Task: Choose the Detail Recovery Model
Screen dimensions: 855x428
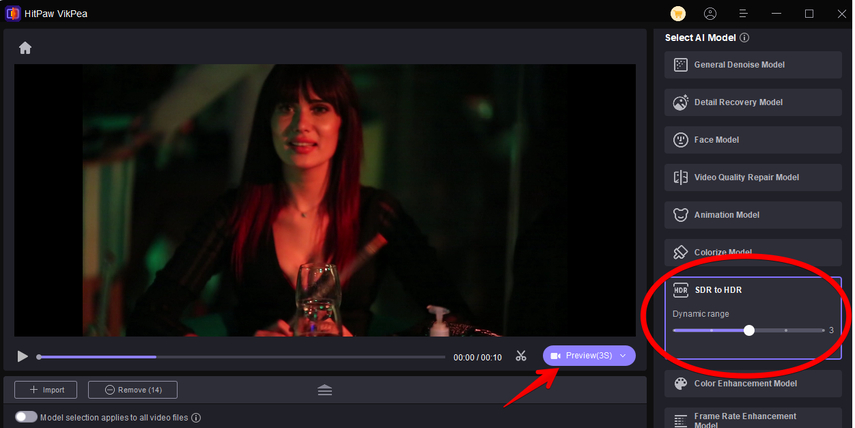Action: coord(753,102)
